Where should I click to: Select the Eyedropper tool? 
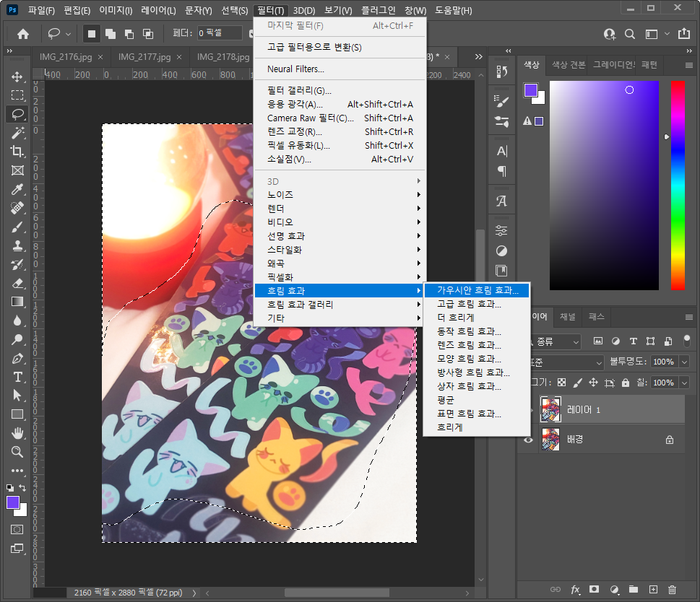click(17, 189)
